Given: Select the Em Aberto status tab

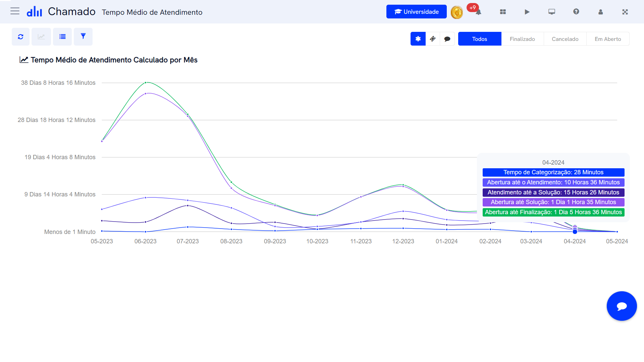Looking at the screenshot, I should (608, 39).
